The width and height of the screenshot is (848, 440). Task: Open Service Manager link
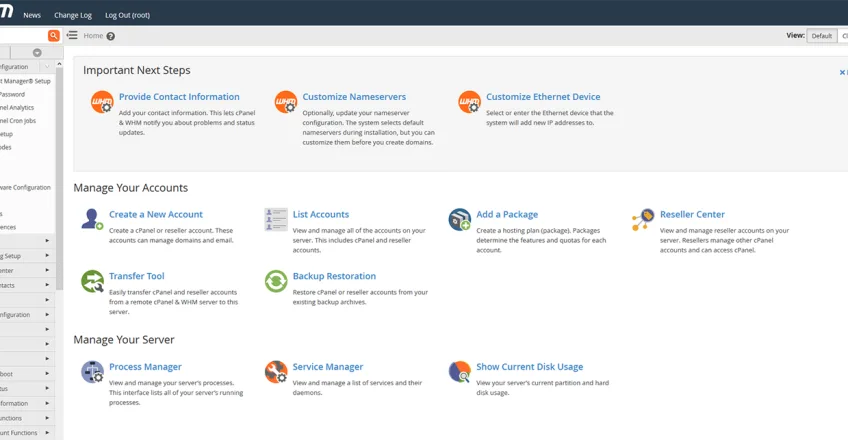click(328, 367)
